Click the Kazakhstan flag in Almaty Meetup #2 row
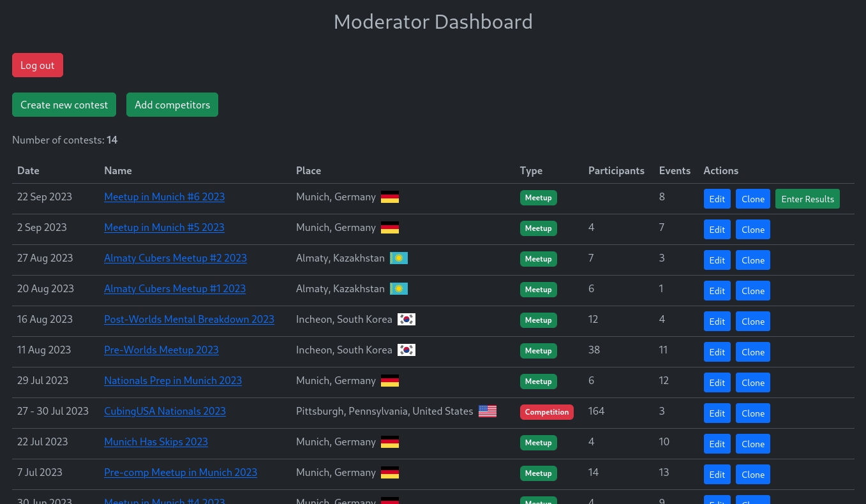Image resolution: width=866 pixels, height=504 pixels. point(399,258)
